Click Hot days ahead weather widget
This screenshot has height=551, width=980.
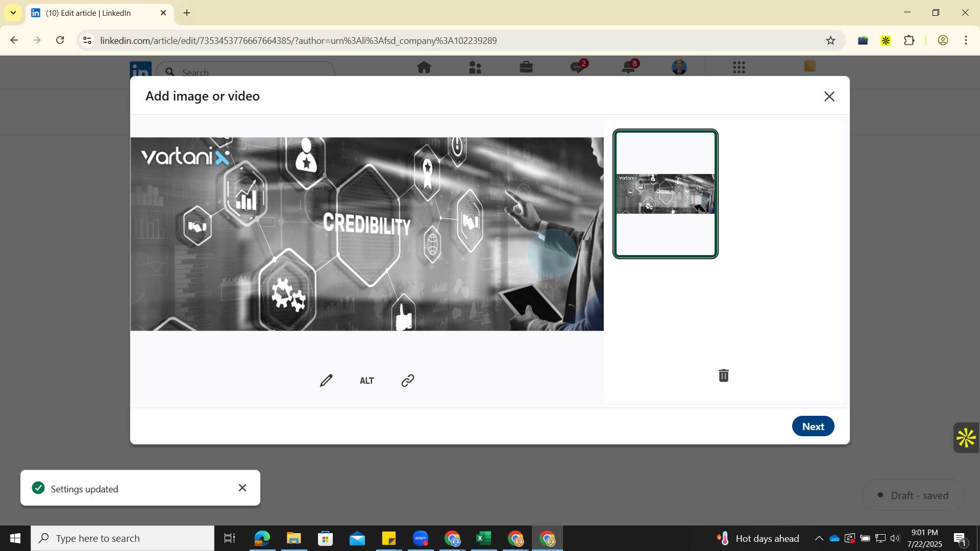click(758, 538)
